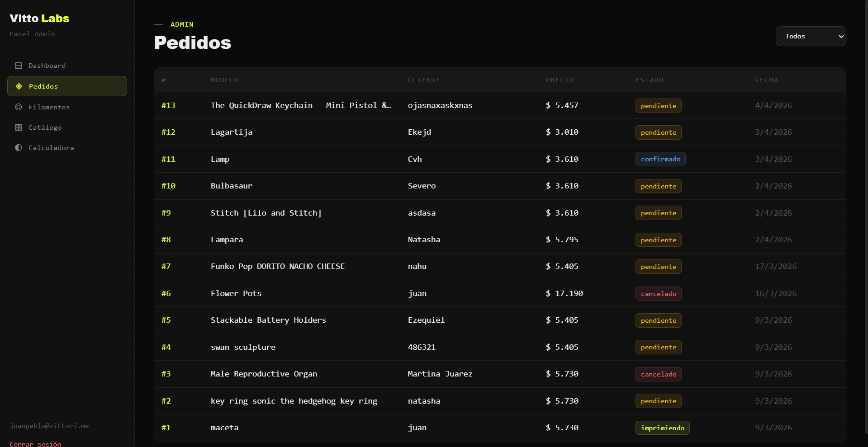Click Funko Pop DORITO NACHO CHEESE
Screen dimensions: 868x447
coord(278,266)
